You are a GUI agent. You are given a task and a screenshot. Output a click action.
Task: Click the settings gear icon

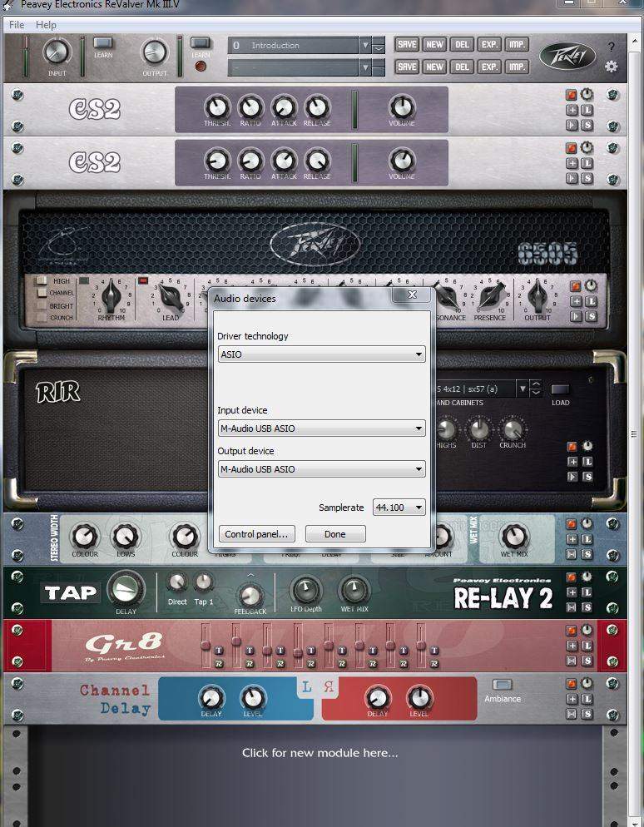click(612, 67)
